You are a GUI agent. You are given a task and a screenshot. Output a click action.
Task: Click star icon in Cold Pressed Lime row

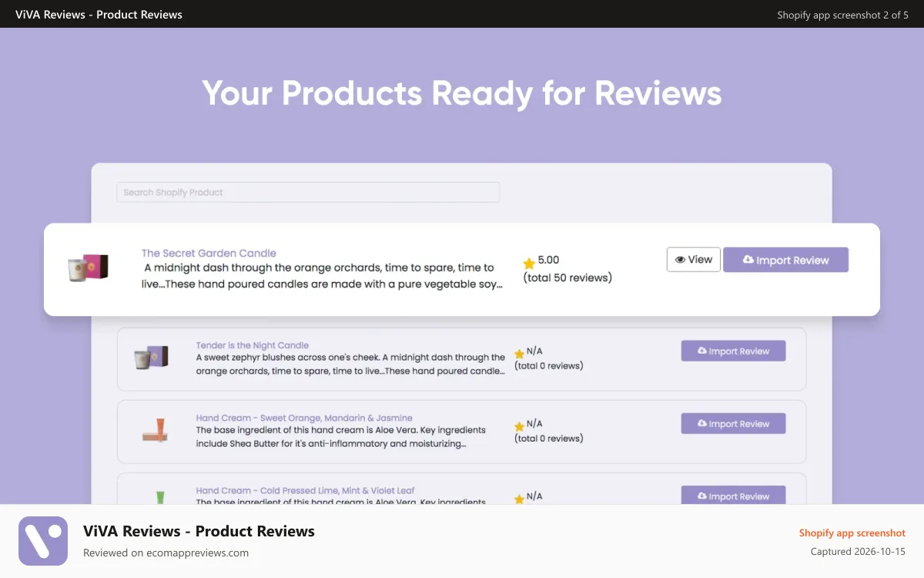(x=519, y=499)
